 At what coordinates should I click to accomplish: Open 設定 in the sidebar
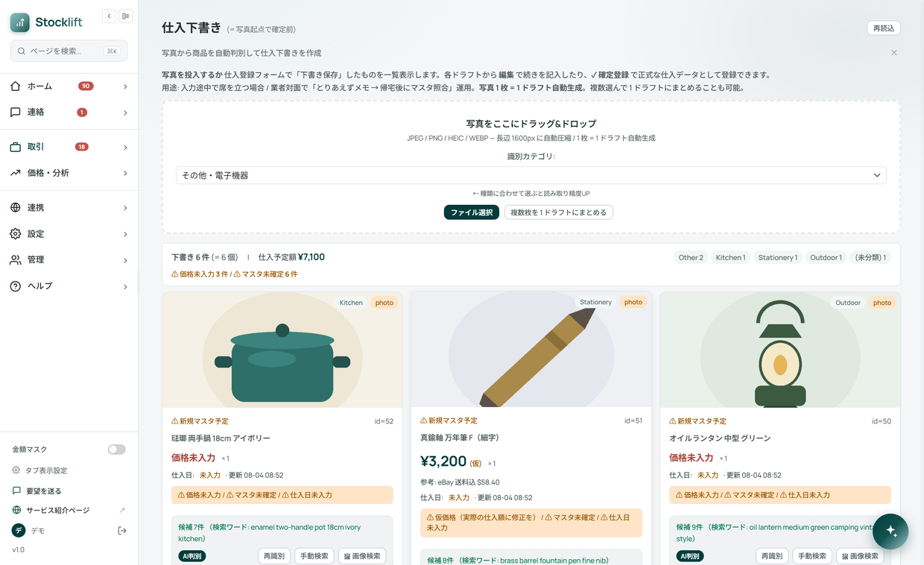pos(69,234)
